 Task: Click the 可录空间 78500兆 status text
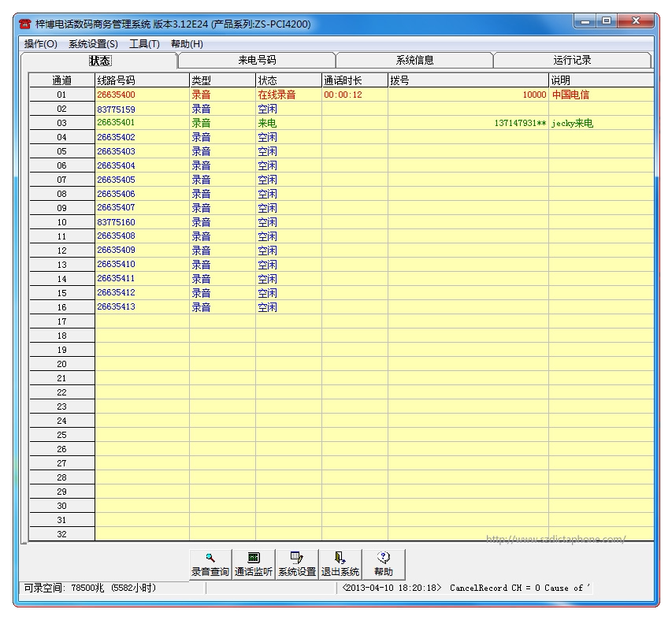90,588
